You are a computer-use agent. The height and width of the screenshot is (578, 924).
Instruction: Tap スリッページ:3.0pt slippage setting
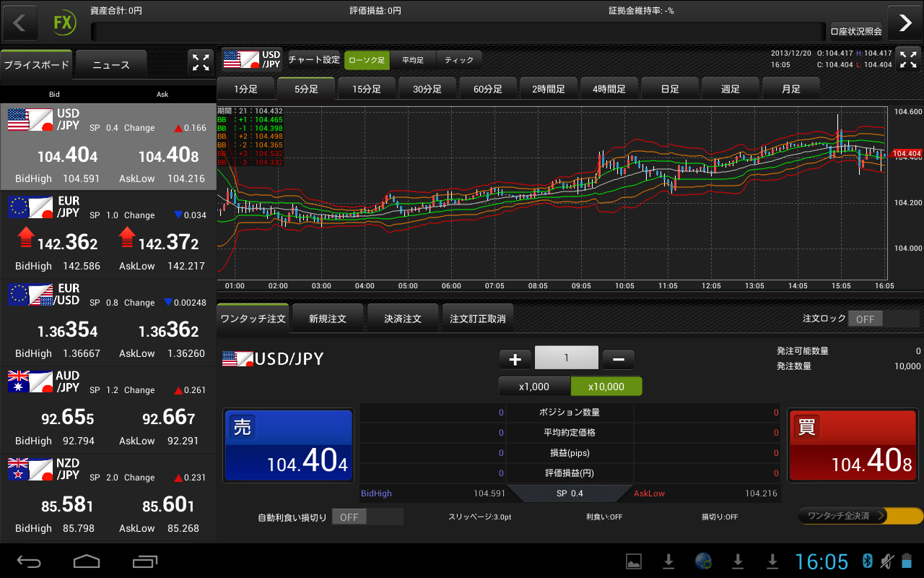coord(480,517)
